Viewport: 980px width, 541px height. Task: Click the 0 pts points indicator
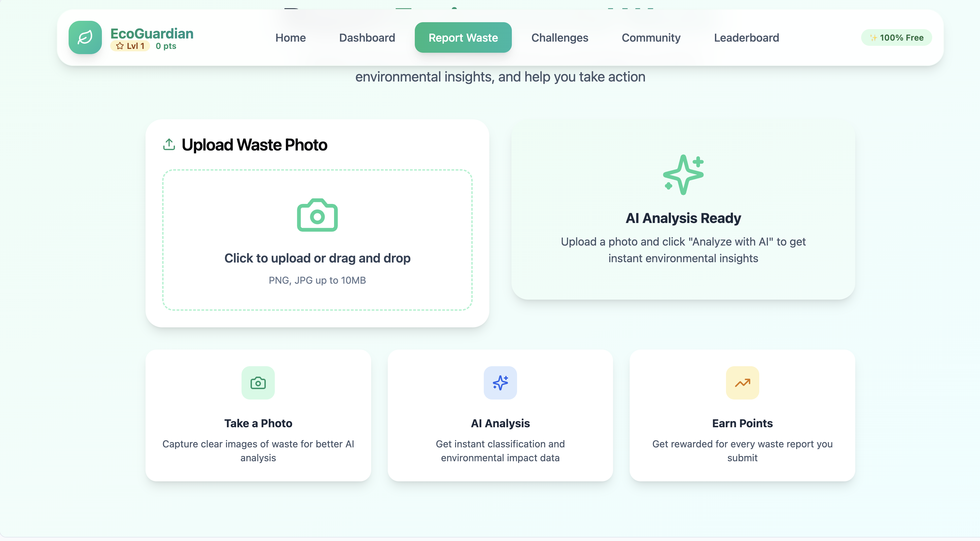(x=166, y=46)
